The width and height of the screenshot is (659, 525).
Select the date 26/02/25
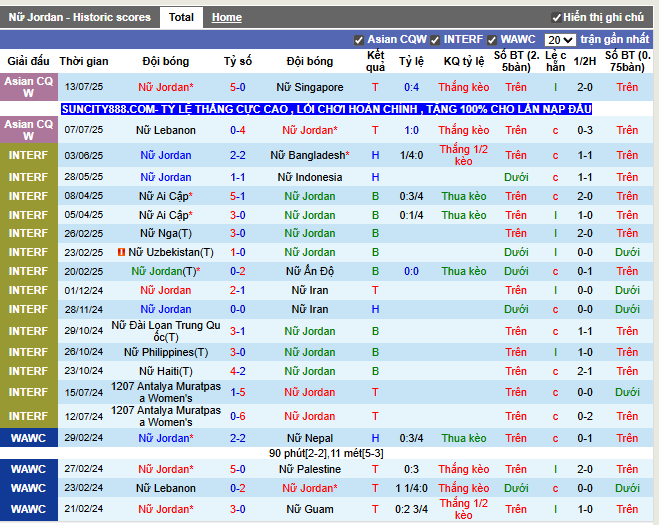84,233
